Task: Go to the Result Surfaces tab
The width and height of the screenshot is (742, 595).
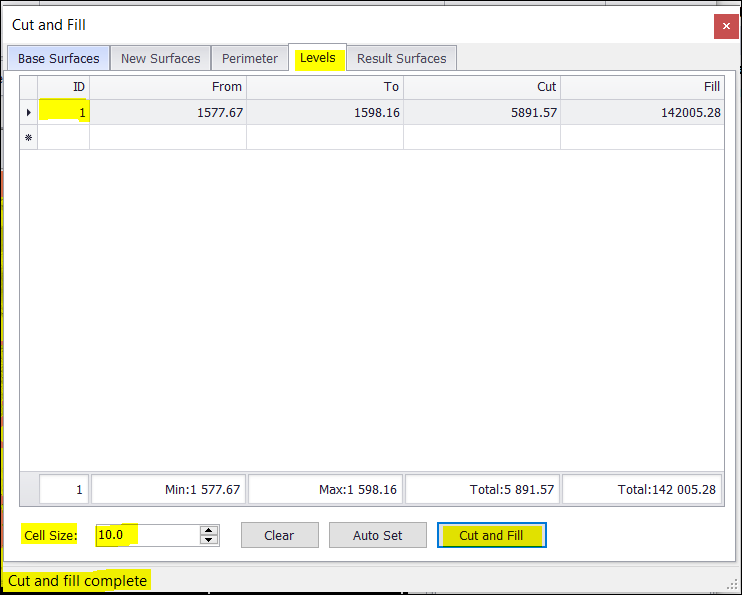Action: tap(401, 59)
